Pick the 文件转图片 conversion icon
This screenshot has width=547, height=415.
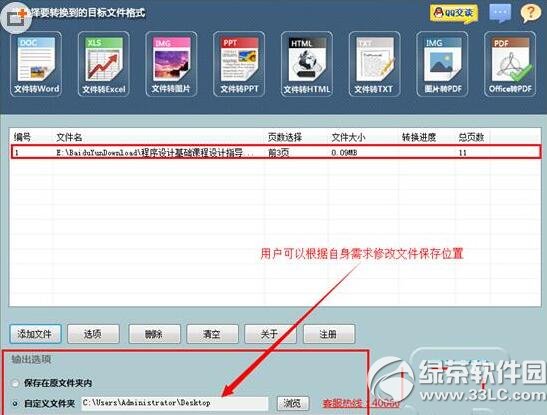(171, 64)
